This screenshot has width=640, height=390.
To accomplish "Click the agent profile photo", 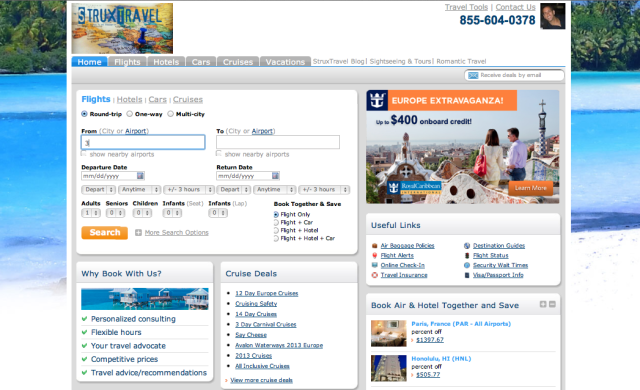I will click(x=553, y=16).
